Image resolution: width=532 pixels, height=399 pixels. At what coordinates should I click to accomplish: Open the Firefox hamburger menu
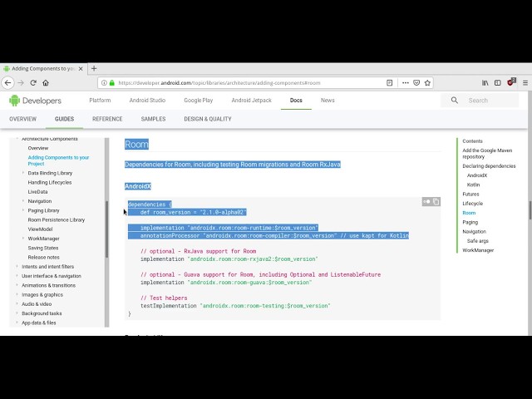click(x=525, y=83)
